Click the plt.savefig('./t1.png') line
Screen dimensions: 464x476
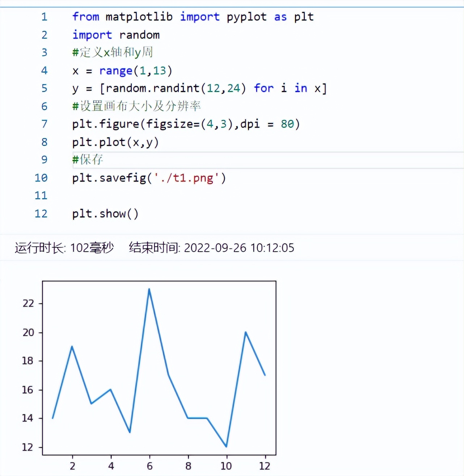149,178
